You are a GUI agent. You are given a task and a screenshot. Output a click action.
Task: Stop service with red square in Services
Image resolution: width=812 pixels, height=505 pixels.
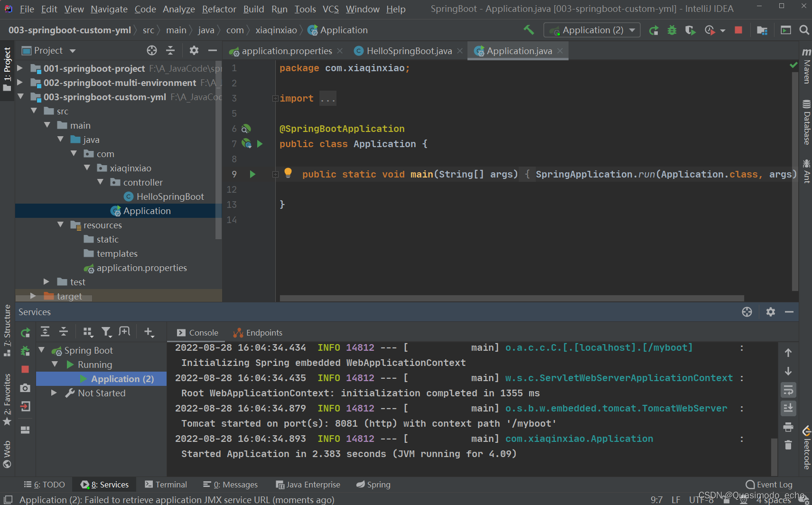25,369
